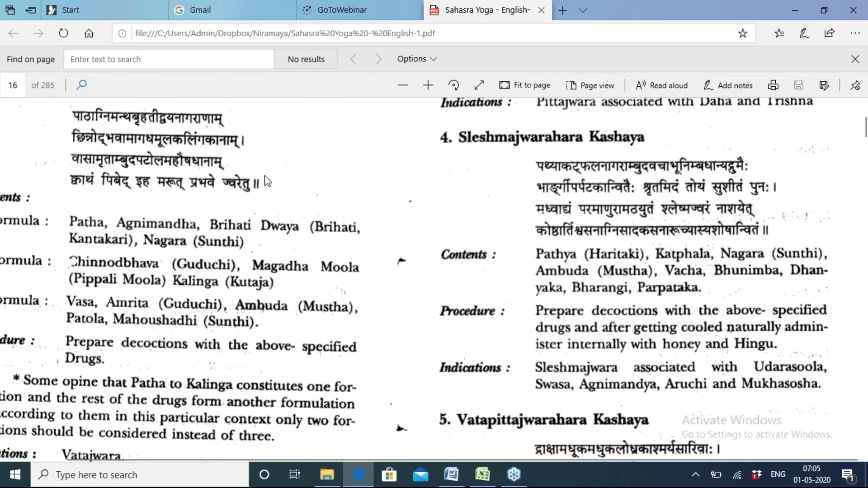Click the PDF search magnifier icon
This screenshot has height=488, width=868.
(81, 85)
